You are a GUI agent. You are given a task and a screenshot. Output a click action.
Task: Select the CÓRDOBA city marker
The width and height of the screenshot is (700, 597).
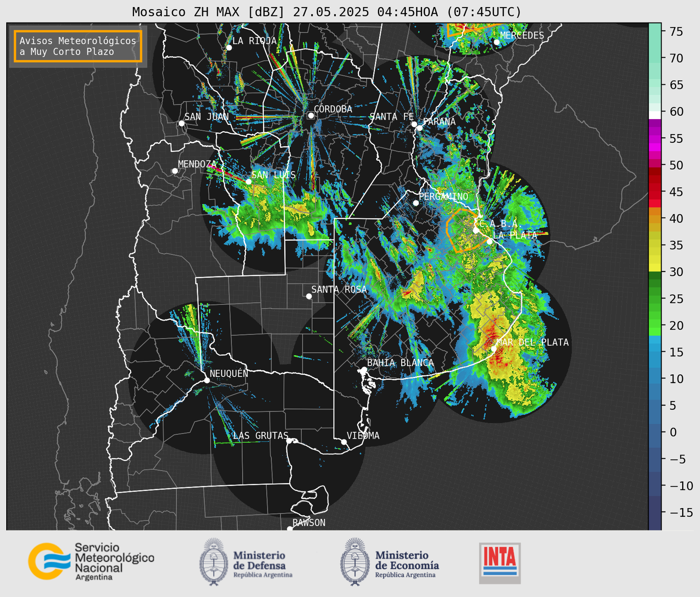tap(311, 115)
